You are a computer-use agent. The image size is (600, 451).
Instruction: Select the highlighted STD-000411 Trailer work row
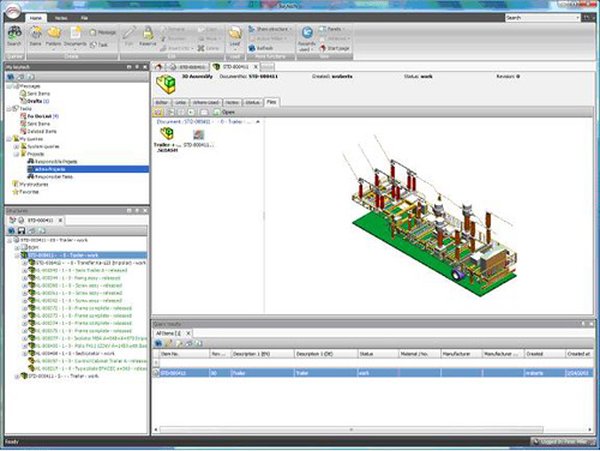coord(83,256)
